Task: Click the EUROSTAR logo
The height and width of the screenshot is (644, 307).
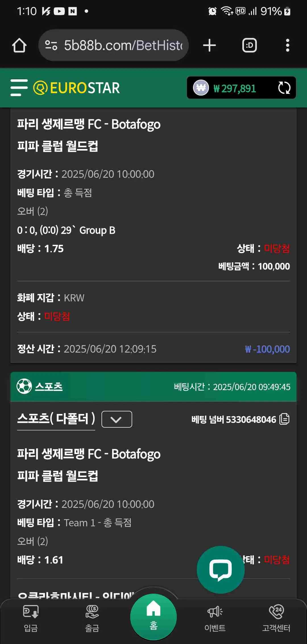Action: point(76,88)
